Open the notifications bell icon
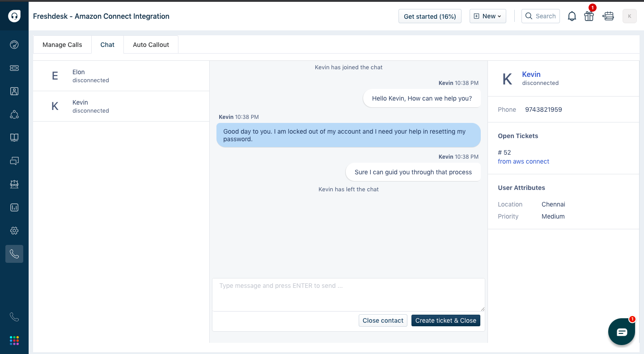 (572, 16)
